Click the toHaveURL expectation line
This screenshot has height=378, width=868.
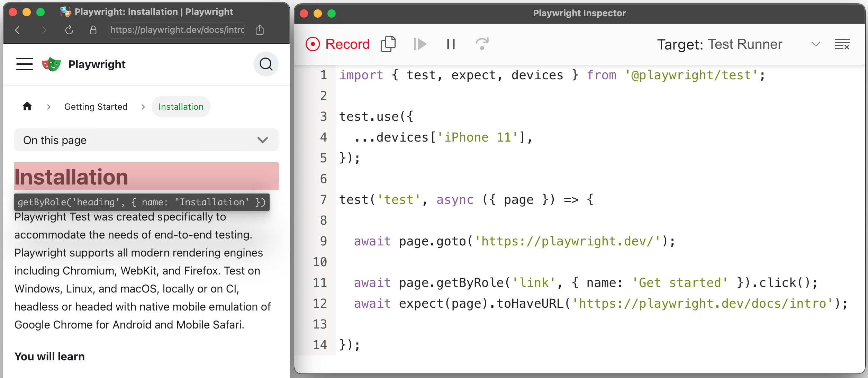[x=601, y=304]
